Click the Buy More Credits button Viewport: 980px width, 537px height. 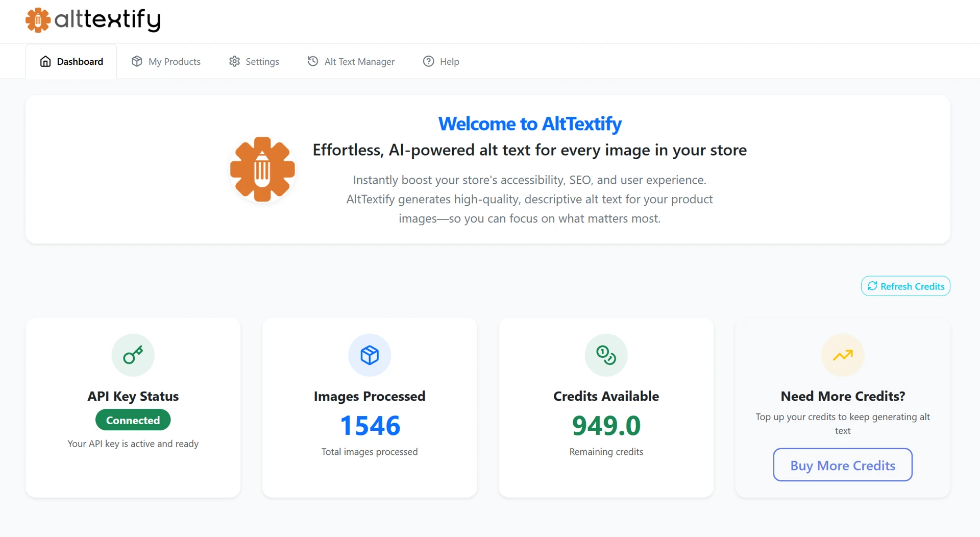[x=842, y=465]
